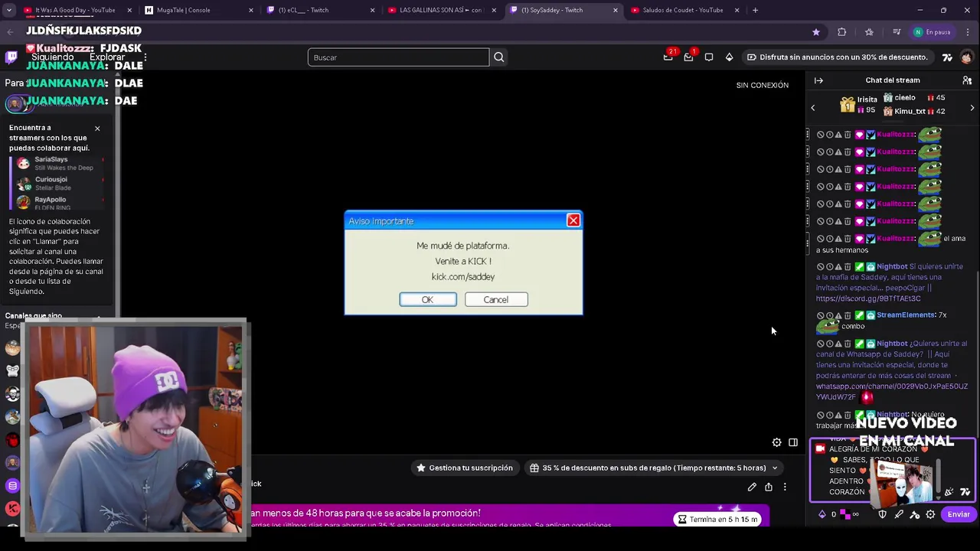The height and width of the screenshot is (551, 980).
Task: Click the channel points pink checker icon
Action: pyautogui.click(x=844, y=514)
